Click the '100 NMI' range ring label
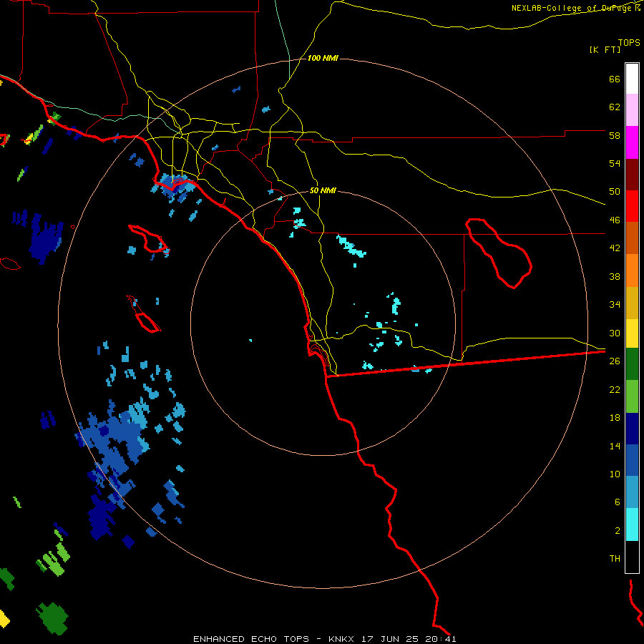This screenshot has height=644, width=644. click(323, 59)
